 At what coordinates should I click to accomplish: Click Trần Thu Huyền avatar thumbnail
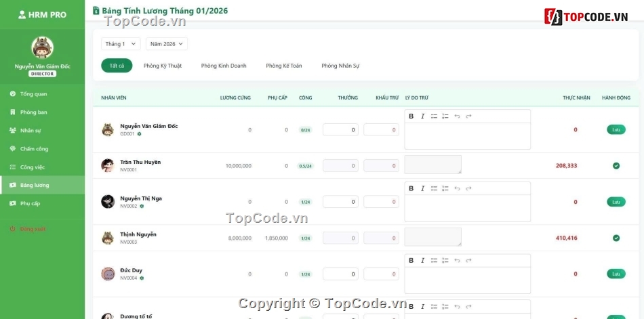[x=108, y=166]
